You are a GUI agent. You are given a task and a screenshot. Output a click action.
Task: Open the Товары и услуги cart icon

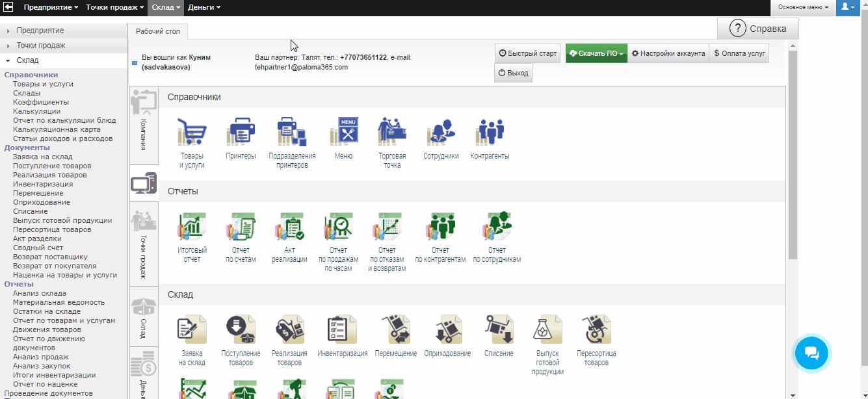click(192, 133)
